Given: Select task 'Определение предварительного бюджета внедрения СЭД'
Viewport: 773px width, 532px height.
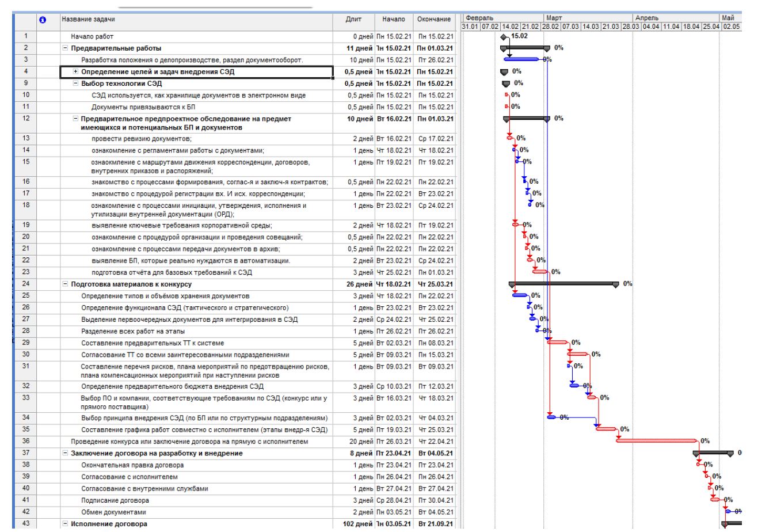Looking at the screenshot, I should [x=173, y=386].
